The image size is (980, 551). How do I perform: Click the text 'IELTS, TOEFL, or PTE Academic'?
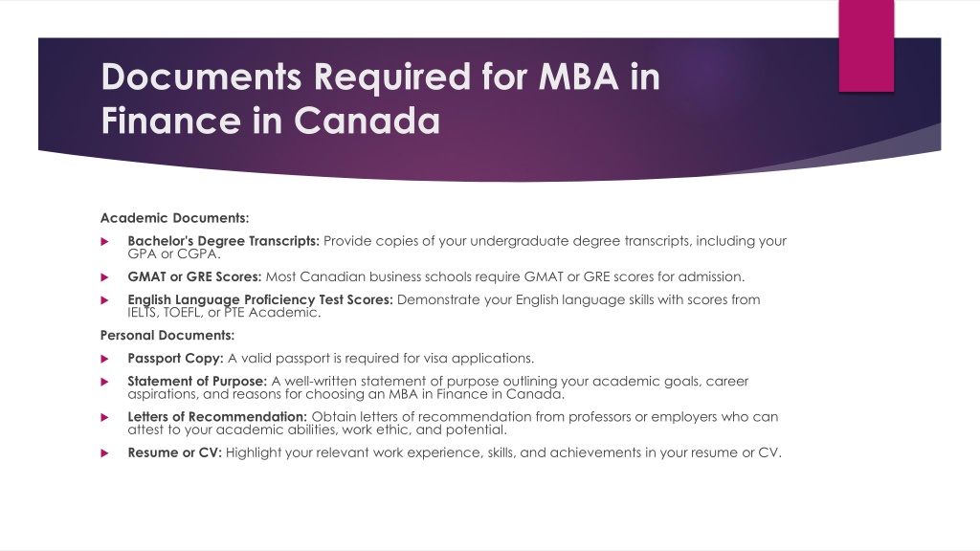tap(222, 313)
